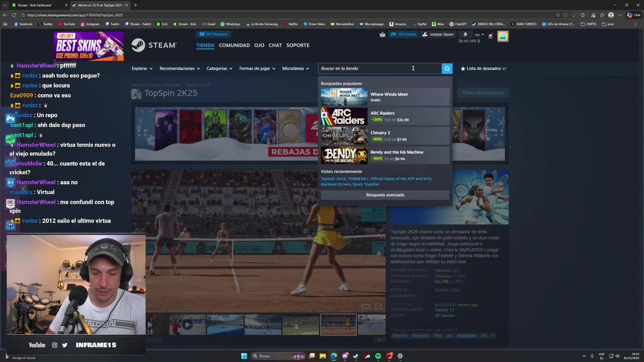
Task: Open PayPal bookmark
Action: (419, 24)
